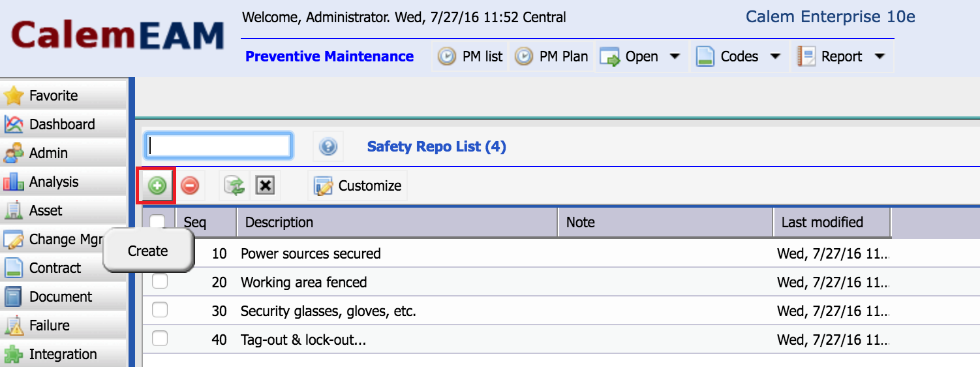Click the Failure warning icon
This screenshot has width=980, height=367.
pyautogui.click(x=14, y=325)
